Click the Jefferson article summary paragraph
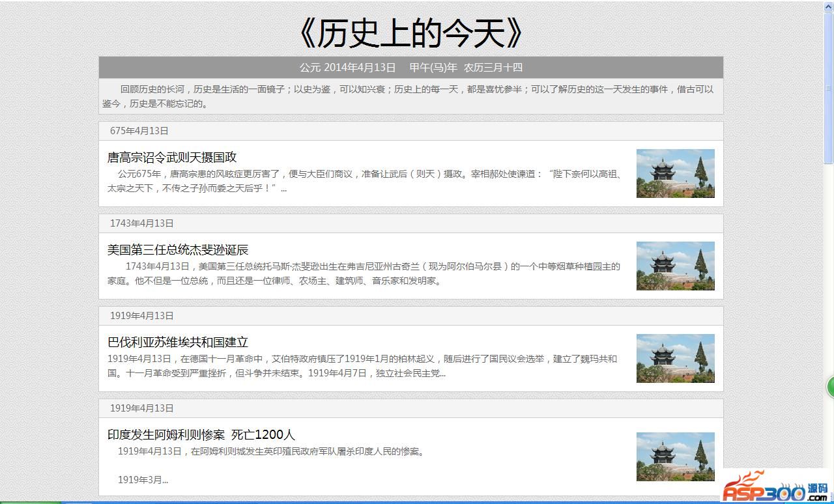Viewport: 834px width, 504px height. 365,273
